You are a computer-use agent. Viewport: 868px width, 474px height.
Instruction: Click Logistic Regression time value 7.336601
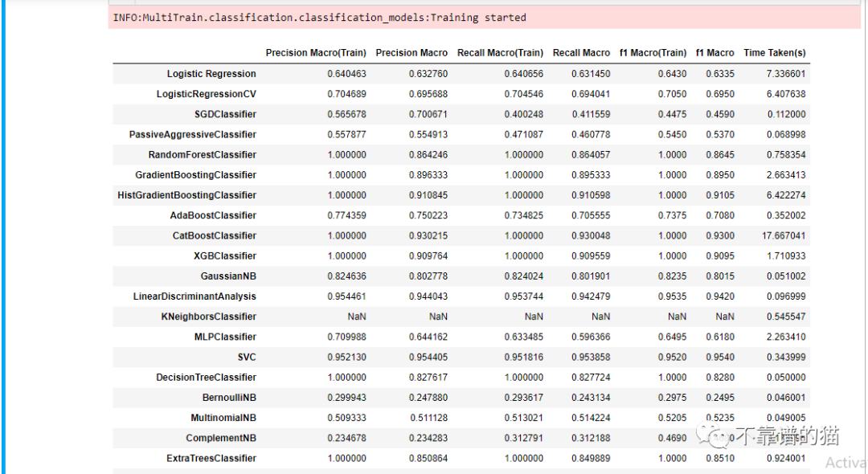[x=786, y=74]
